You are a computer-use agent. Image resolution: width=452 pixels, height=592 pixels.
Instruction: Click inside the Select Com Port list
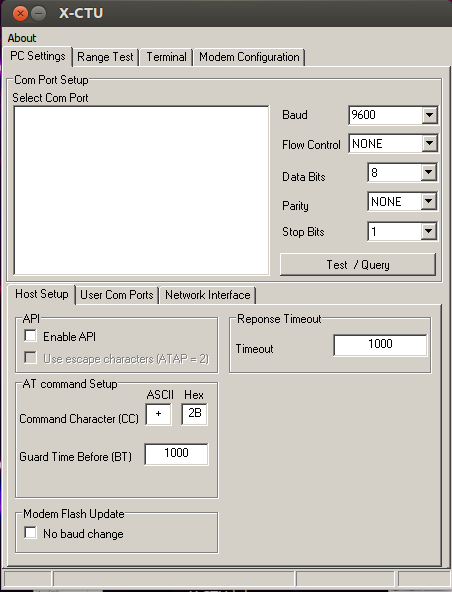click(141, 190)
